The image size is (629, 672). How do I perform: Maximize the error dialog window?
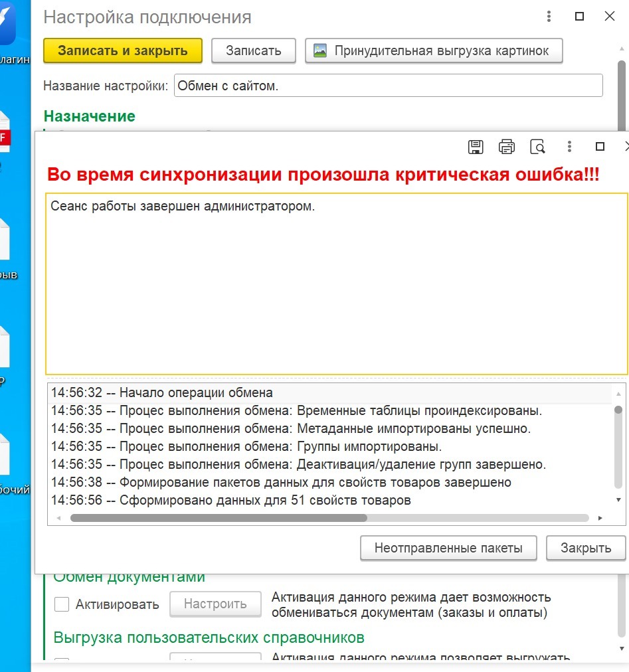pos(600,147)
